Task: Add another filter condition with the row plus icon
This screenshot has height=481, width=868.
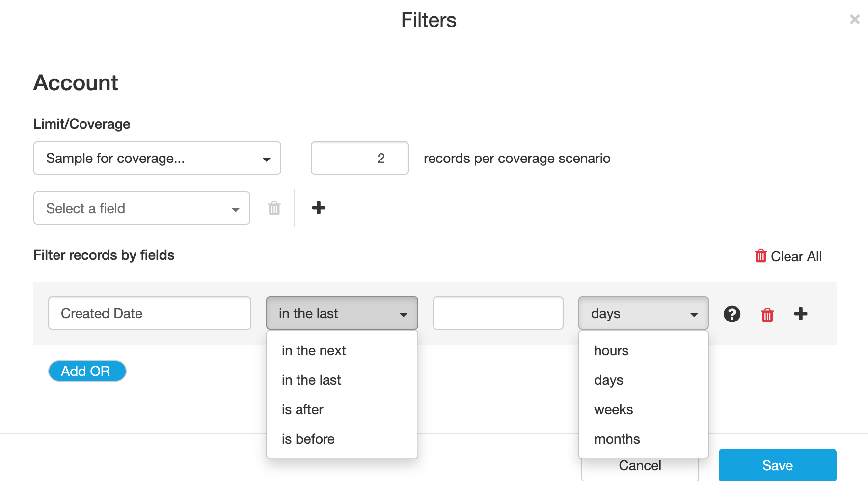Action: [x=801, y=314]
